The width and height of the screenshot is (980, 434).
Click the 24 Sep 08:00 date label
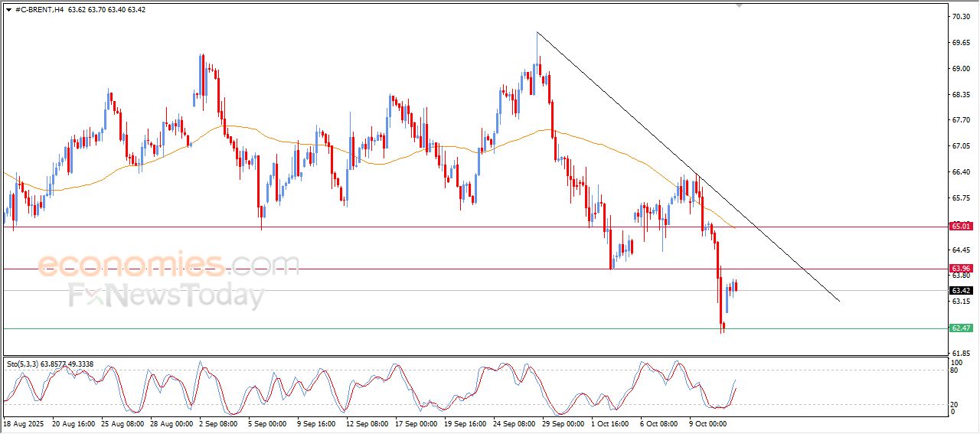(x=513, y=423)
